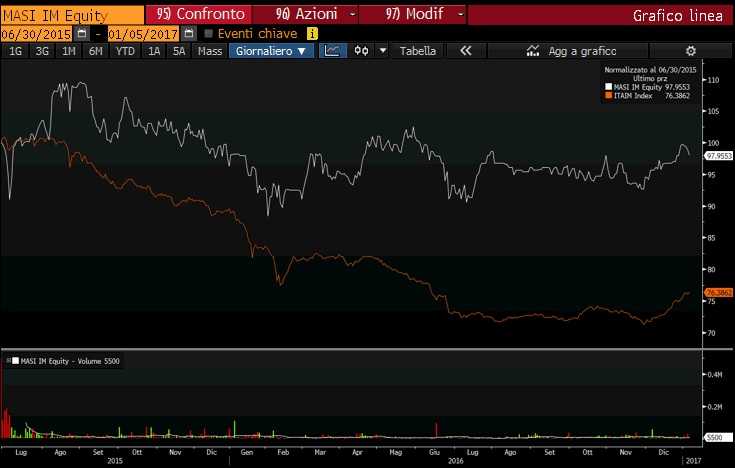Screen dimensions: 735x468
Task: Click the Grafico linea title
Action: coord(677,15)
